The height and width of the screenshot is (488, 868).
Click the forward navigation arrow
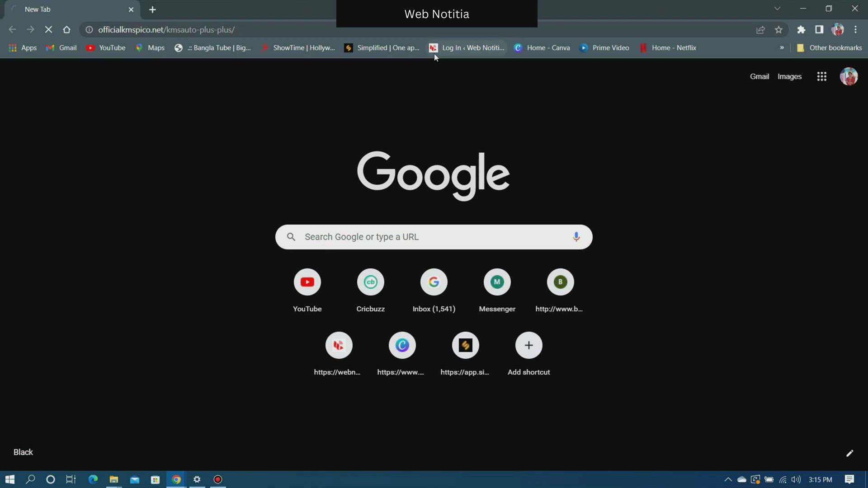point(30,29)
